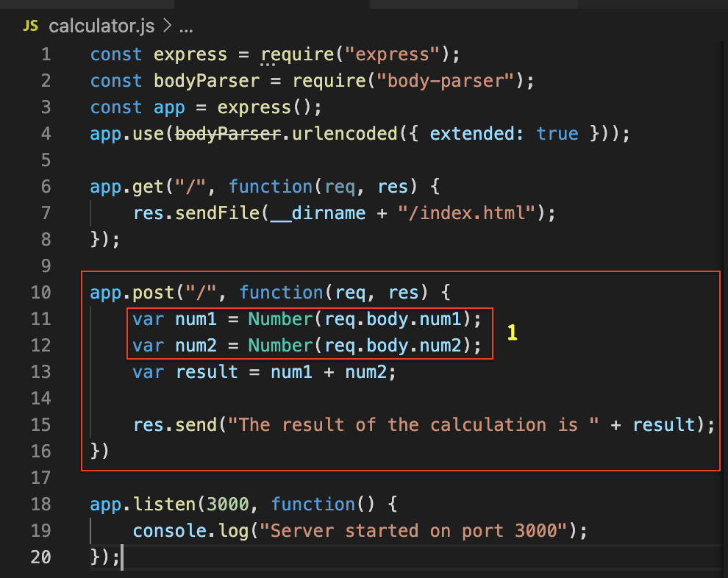Click res.sendFile on line 7
728x578 pixels.
coord(196,213)
